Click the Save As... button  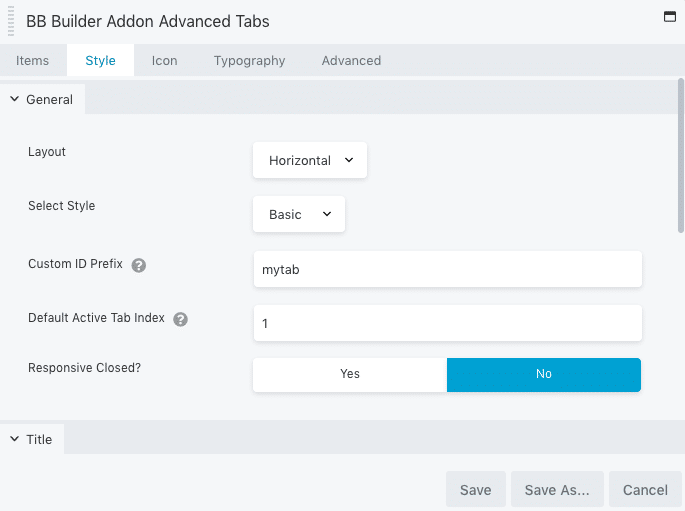pos(557,490)
